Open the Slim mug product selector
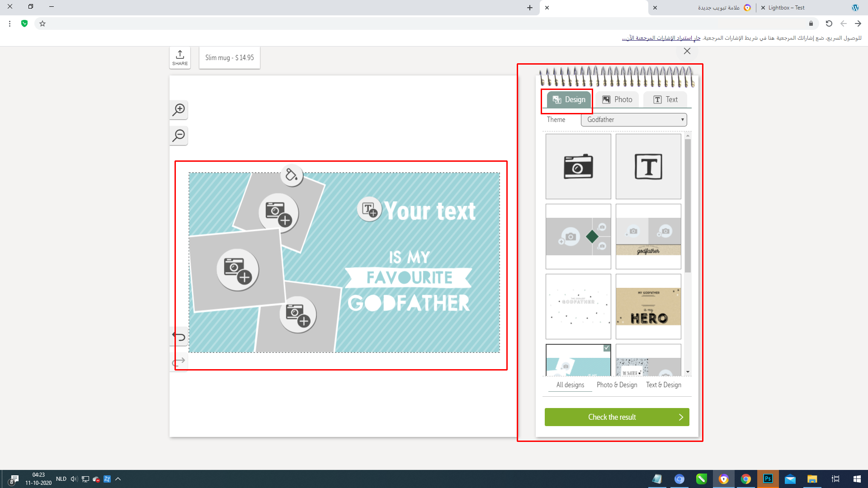 (x=230, y=58)
